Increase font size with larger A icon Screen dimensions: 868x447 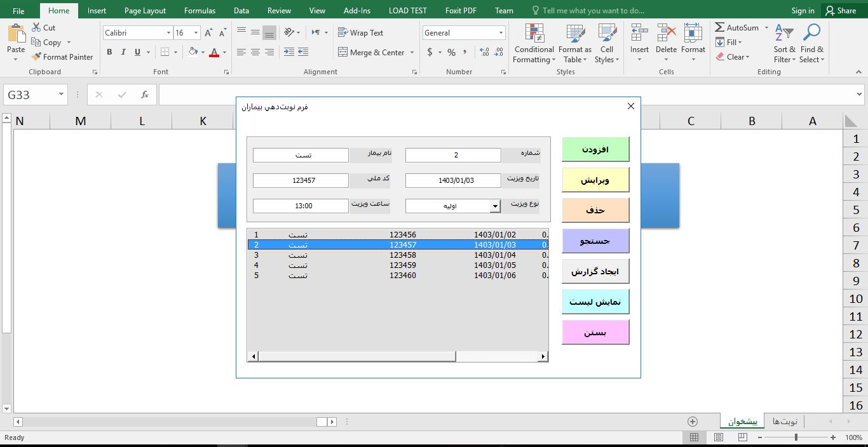click(208, 32)
